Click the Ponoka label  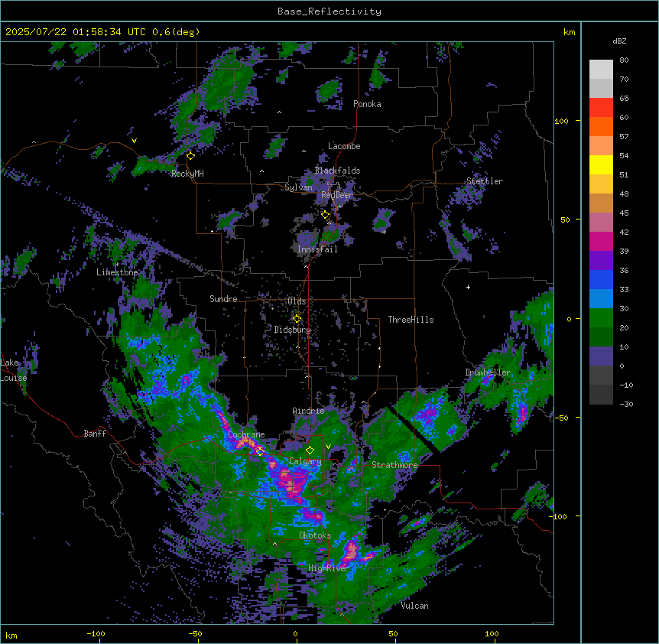(367, 104)
